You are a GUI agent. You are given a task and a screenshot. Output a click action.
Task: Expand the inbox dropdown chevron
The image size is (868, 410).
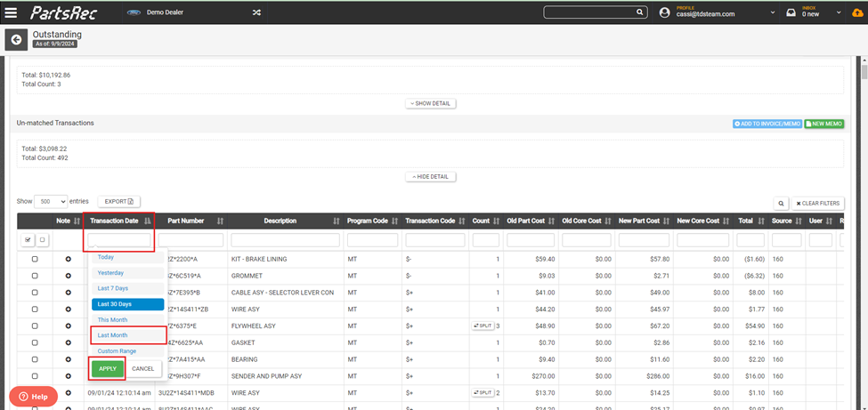[x=840, y=12]
